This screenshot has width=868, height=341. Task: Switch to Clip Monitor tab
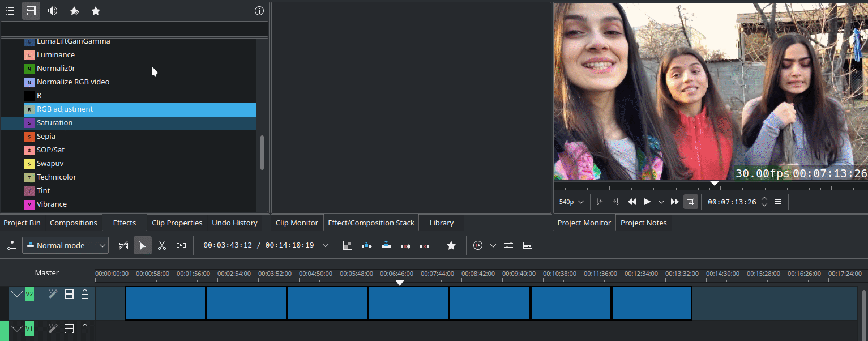click(x=297, y=223)
